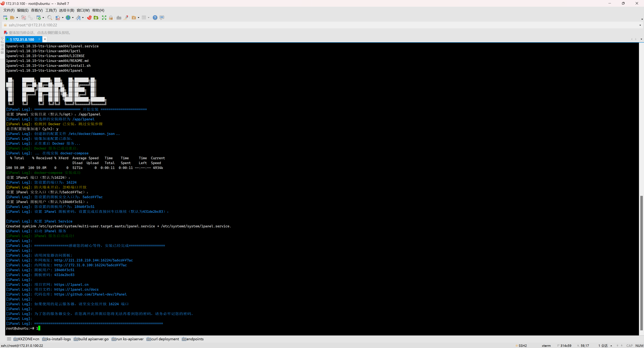Click the Disconnect toolbar icon
The height and width of the screenshot is (348, 644).
coord(23,17)
